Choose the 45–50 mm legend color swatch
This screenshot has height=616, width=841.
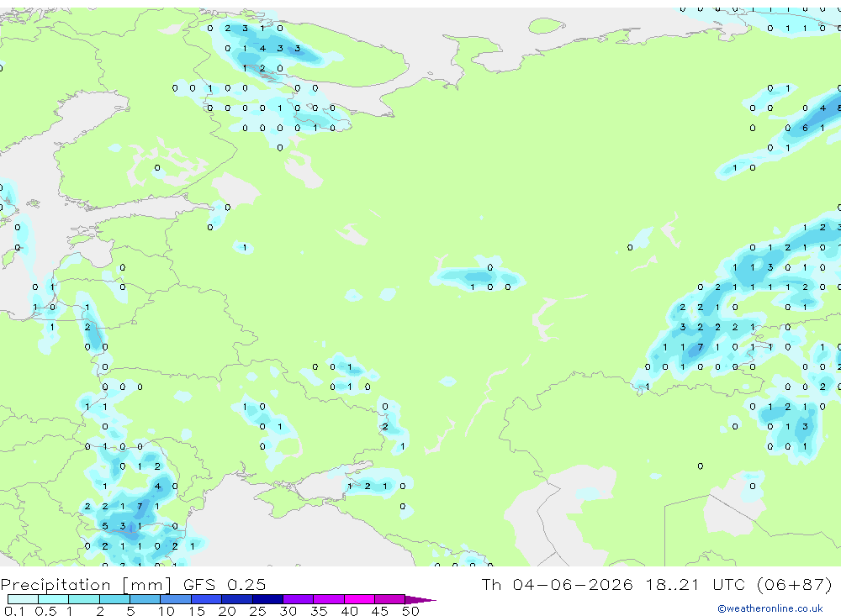pos(390,599)
